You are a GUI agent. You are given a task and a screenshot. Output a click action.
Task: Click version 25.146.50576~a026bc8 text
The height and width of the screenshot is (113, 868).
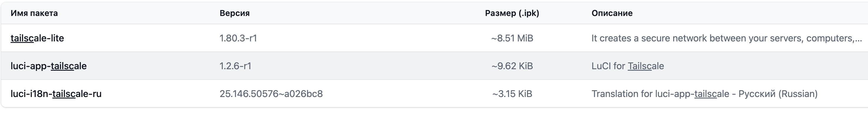[x=271, y=94]
